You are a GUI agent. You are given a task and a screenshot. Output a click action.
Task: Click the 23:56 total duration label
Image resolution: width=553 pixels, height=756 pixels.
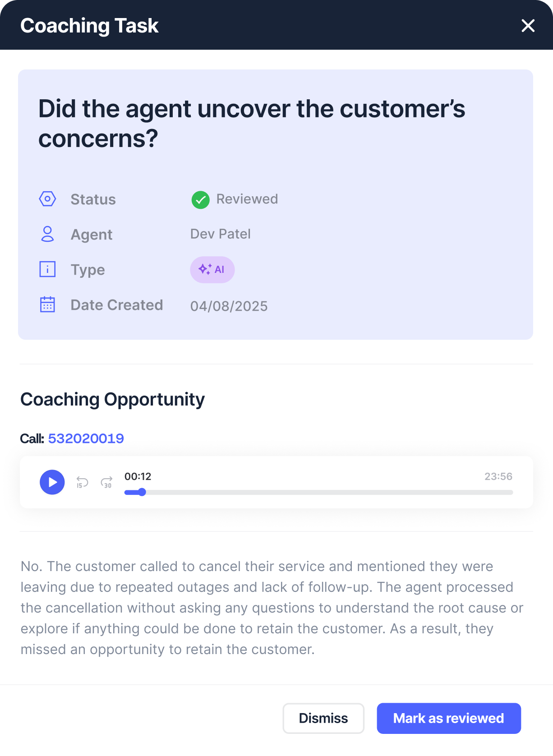[x=498, y=476]
